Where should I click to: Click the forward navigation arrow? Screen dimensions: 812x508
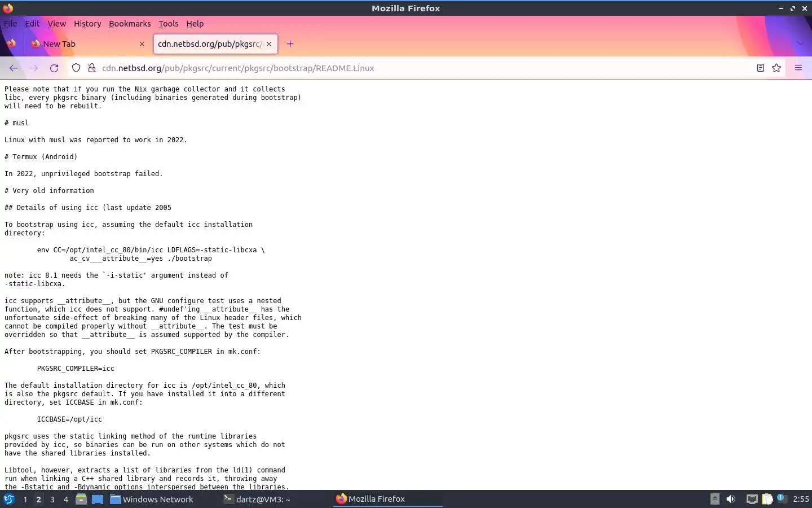pyautogui.click(x=34, y=68)
